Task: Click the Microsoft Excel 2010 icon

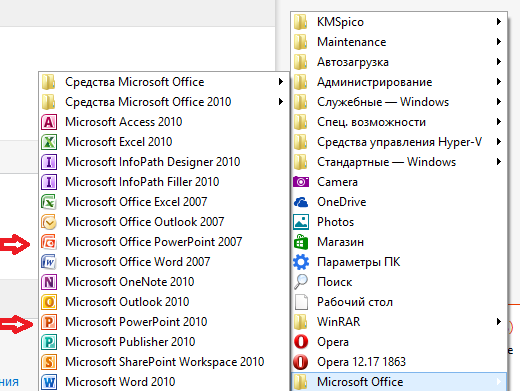Action: click(x=49, y=142)
